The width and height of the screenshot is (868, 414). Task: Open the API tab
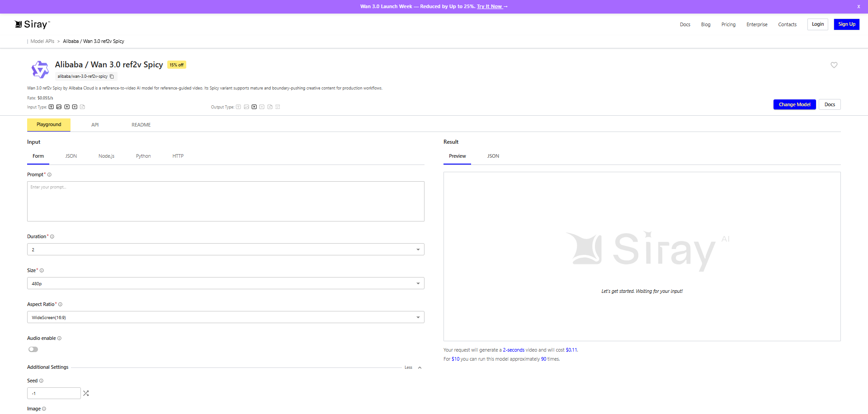pos(95,125)
